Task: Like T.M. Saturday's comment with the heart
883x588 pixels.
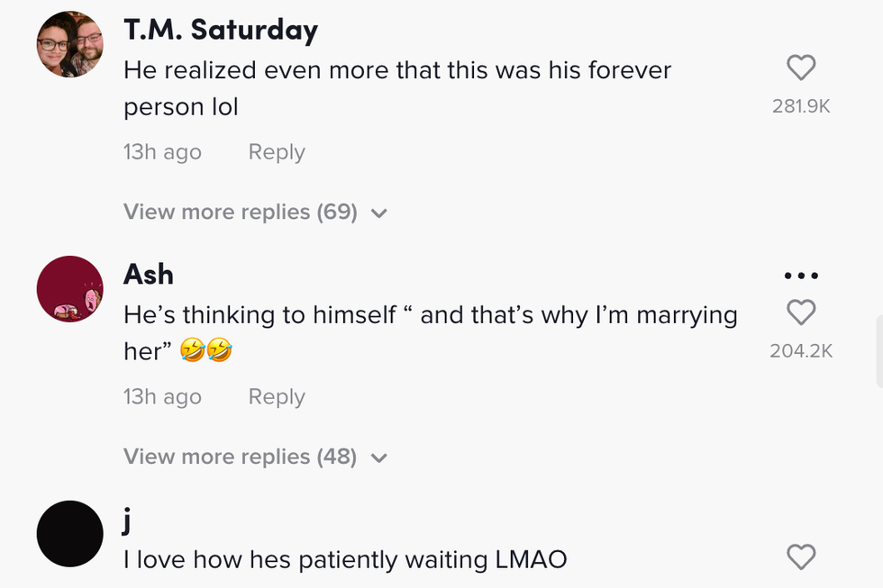Action: (801, 68)
